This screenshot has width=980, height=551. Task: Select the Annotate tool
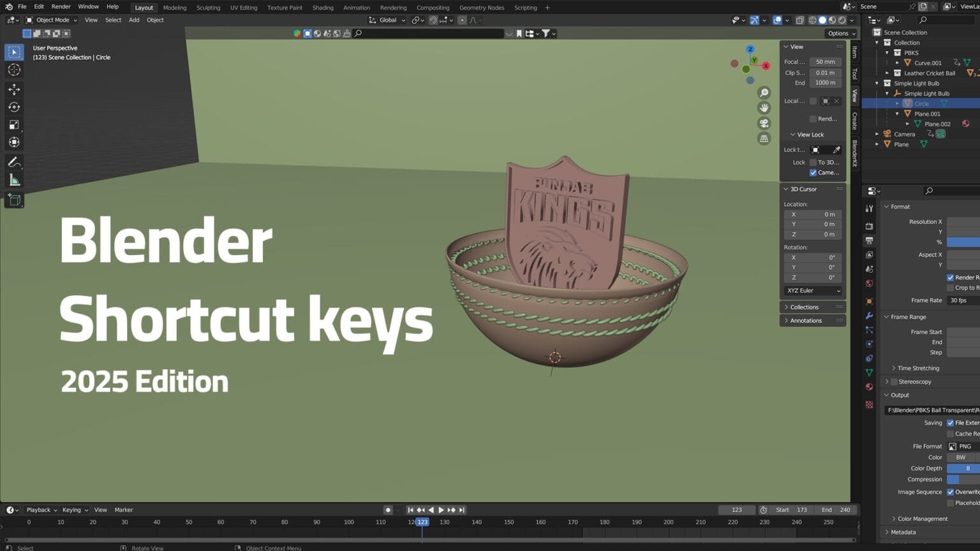14,162
